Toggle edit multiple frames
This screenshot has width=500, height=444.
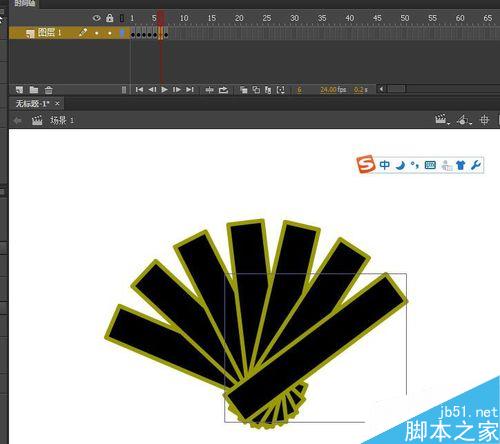[x=268, y=90]
